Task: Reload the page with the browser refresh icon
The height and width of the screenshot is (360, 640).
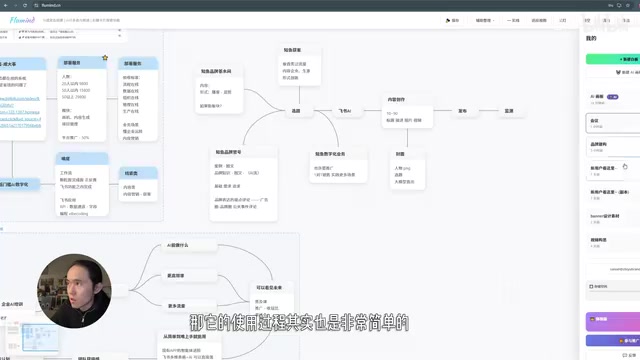Action: [x=25, y=5]
